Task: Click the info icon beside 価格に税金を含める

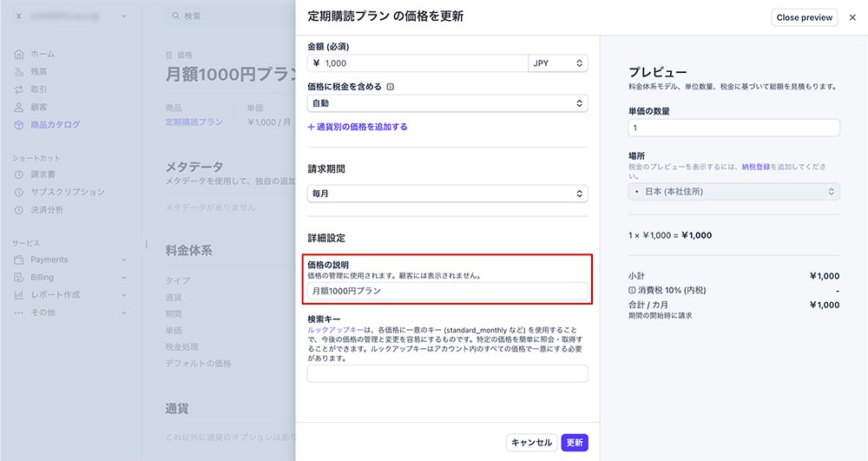Action: 391,87
